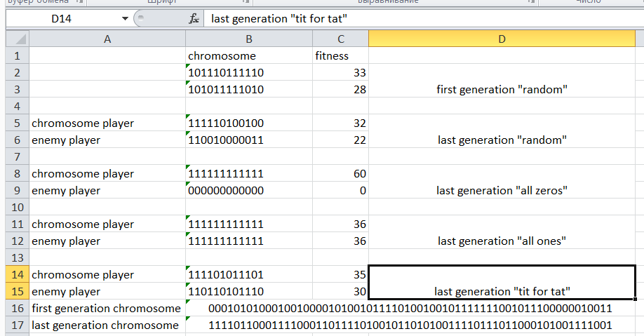The width and height of the screenshot is (644, 336).
Task: Open the Name Box dropdown arrow
Action: point(125,19)
